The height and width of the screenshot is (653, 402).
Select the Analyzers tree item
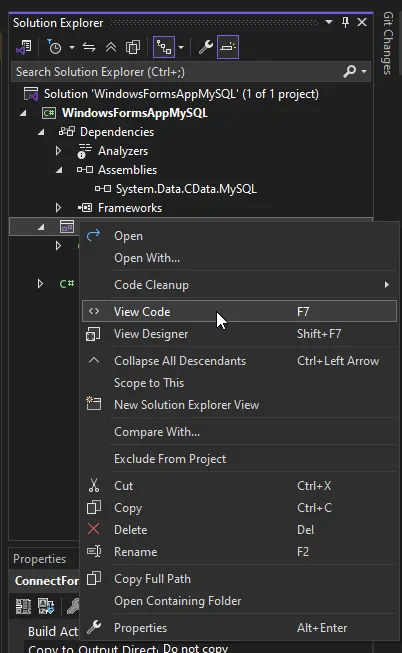pos(122,151)
